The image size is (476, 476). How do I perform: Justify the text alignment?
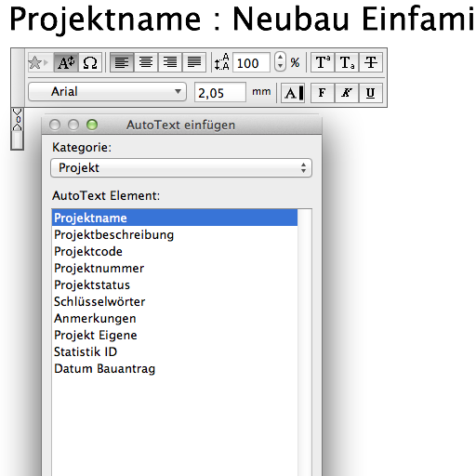tap(194, 63)
